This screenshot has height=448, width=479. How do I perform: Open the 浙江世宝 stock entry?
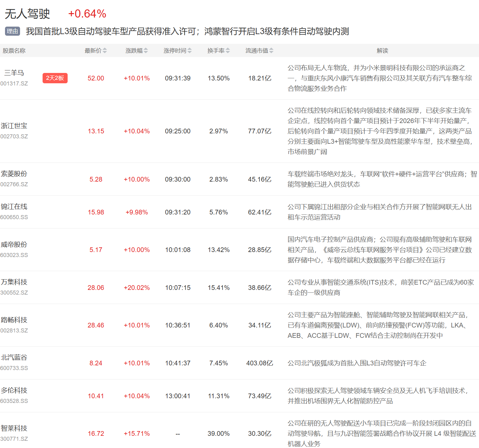(x=14, y=126)
